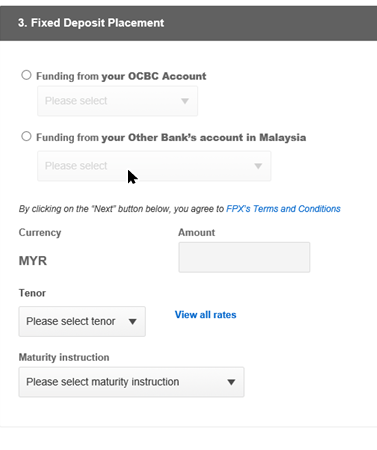Click into the Amount input field
The height and width of the screenshot is (450, 377).
click(244, 257)
